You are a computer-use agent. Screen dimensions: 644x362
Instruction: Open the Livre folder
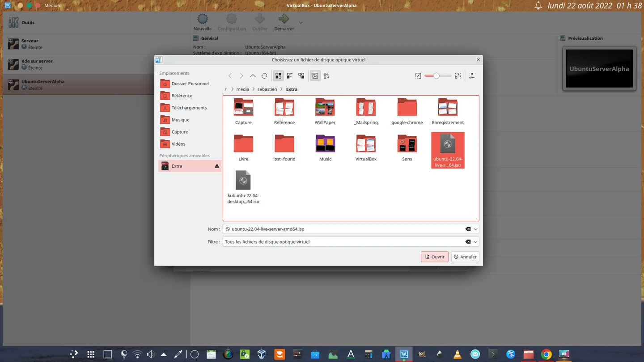(243, 148)
